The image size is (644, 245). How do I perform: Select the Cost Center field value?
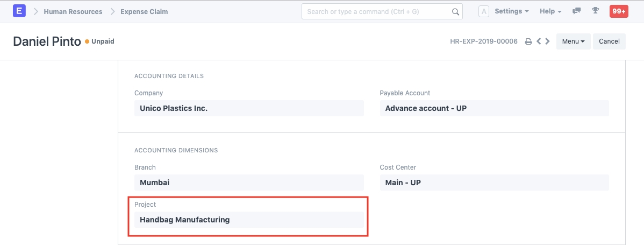point(494,183)
